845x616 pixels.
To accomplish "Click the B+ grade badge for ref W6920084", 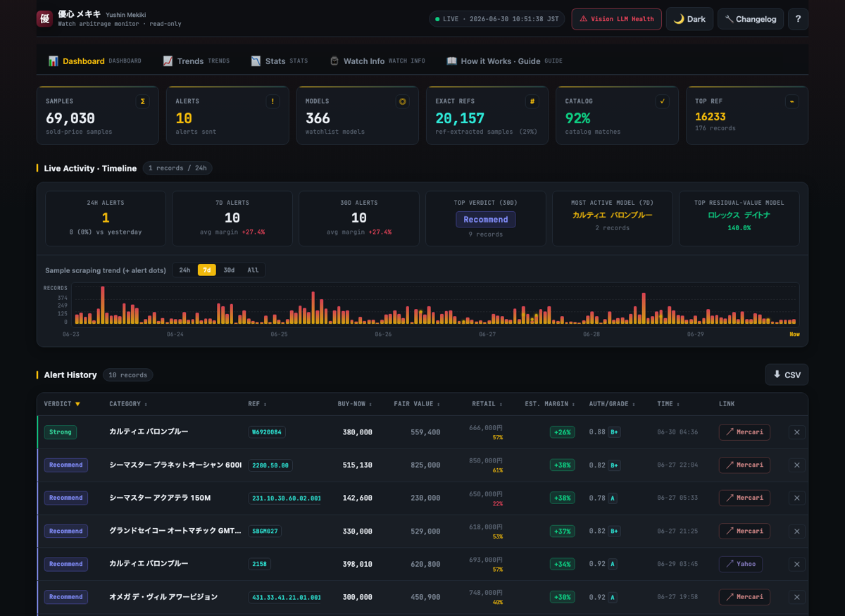I will point(615,432).
